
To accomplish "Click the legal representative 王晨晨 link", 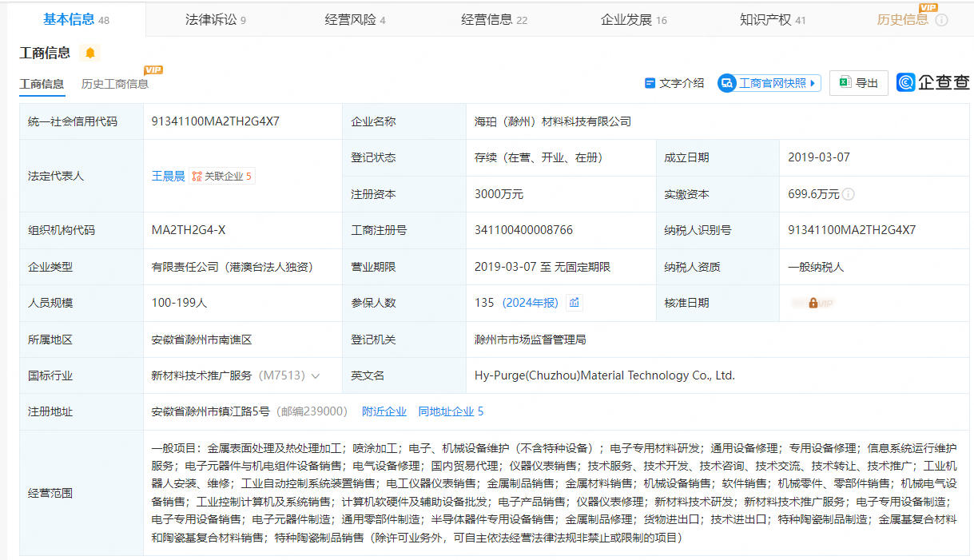I will point(168,176).
